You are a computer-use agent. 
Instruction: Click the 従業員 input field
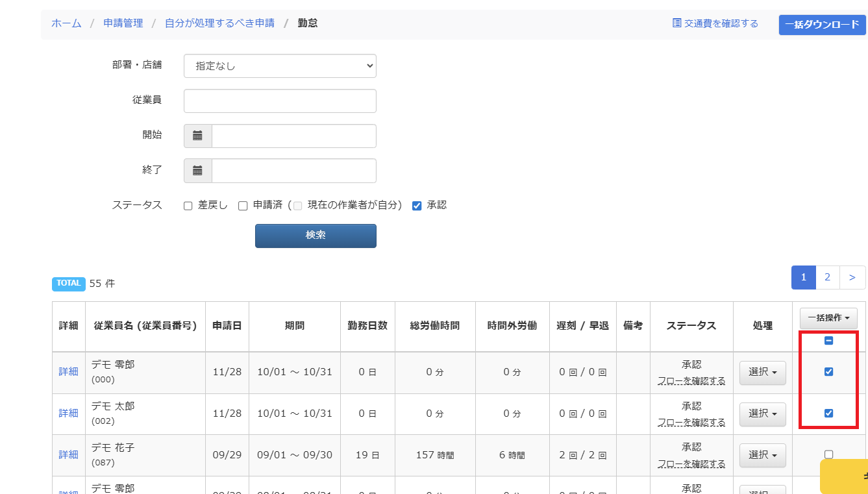[x=280, y=101]
